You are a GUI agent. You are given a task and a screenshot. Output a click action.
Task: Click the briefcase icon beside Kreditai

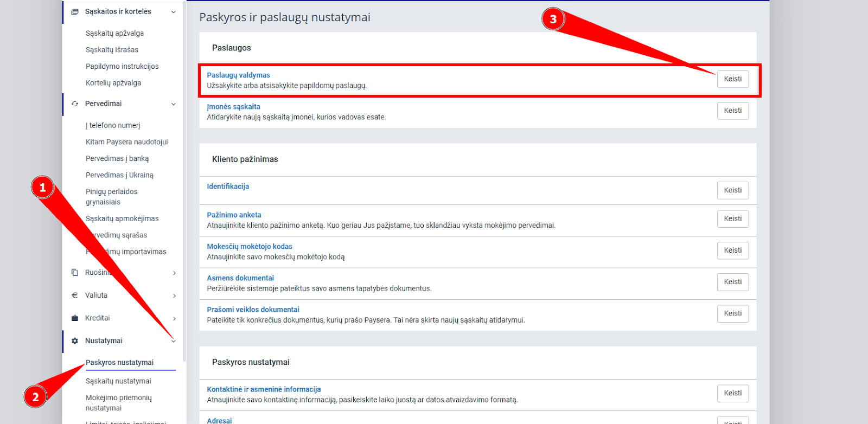coord(75,318)
